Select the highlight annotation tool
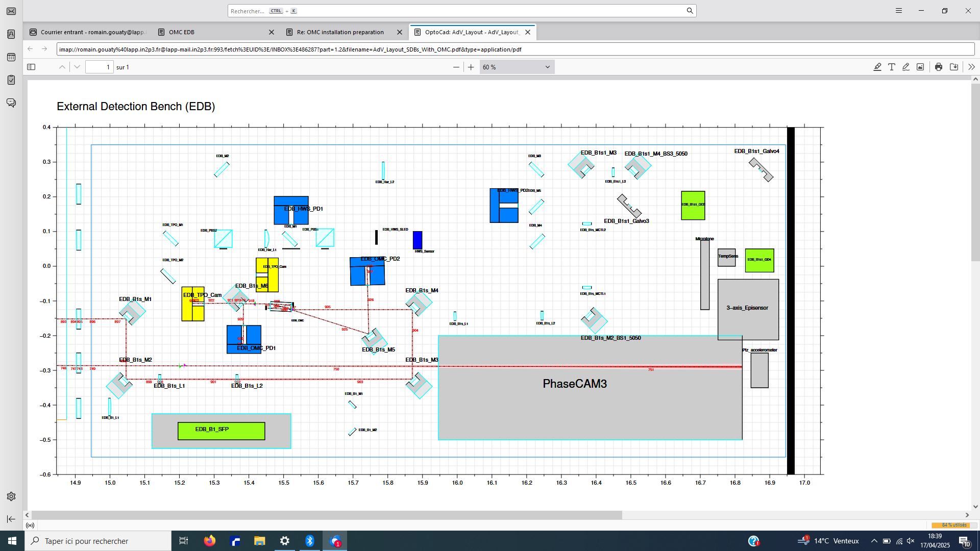 click(x=877, y=67)
